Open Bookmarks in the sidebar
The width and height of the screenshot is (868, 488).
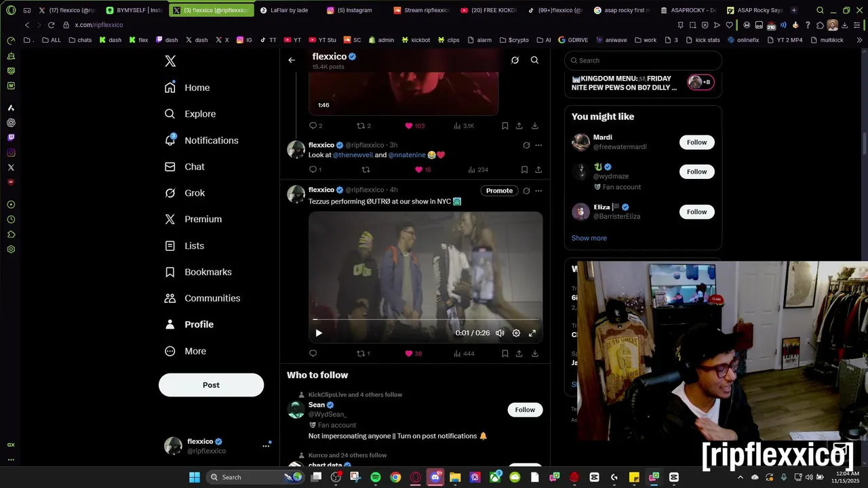coord(198,272)
